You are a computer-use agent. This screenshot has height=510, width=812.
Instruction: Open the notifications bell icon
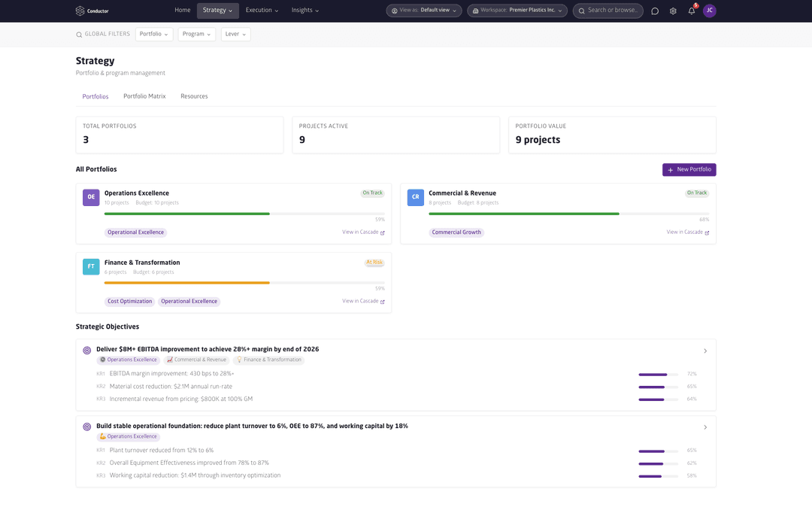[692, 11]
